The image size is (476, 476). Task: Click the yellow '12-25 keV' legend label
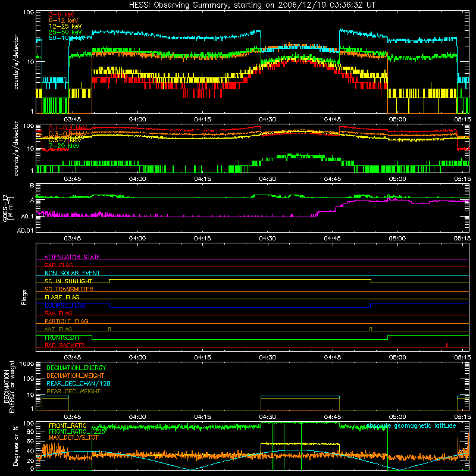(x=65, y=26)
